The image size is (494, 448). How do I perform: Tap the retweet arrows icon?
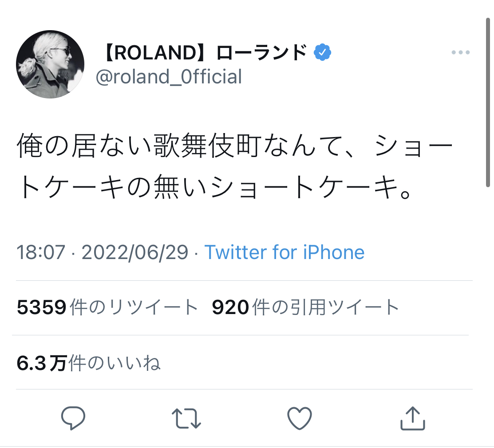click(x=186, y=418)
